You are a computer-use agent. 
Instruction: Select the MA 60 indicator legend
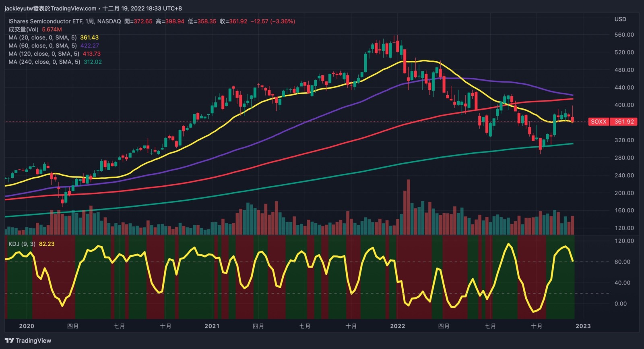pyautogui.click(x=42, y=46)
